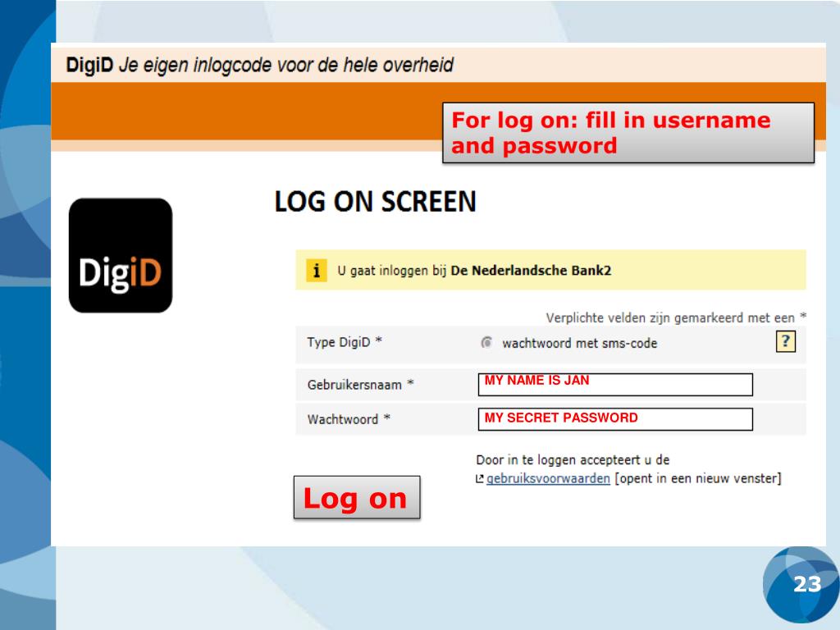This screenshot has width=840, height=630.
Task: Click the slide number 23 badge
Action: pyautogui.click(x=801, y=584)
